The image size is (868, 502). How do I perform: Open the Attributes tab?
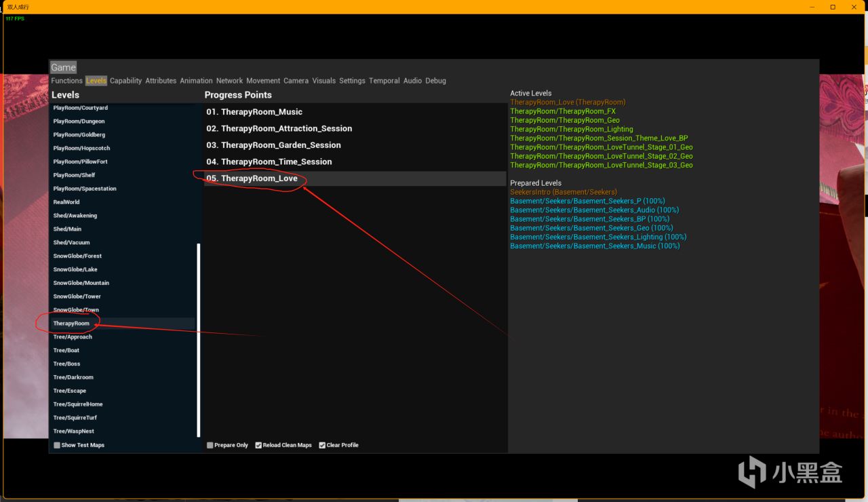161,81
